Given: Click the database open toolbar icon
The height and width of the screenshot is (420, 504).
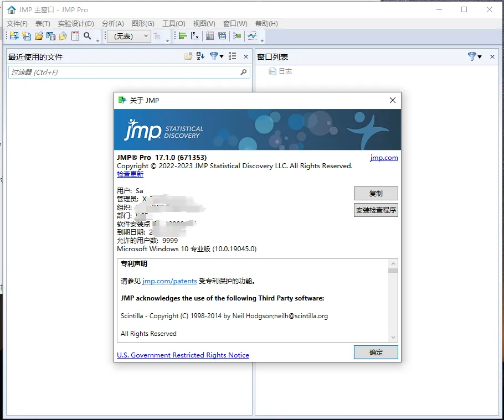Looking at the screenshot, I should (x=51, y=36).
